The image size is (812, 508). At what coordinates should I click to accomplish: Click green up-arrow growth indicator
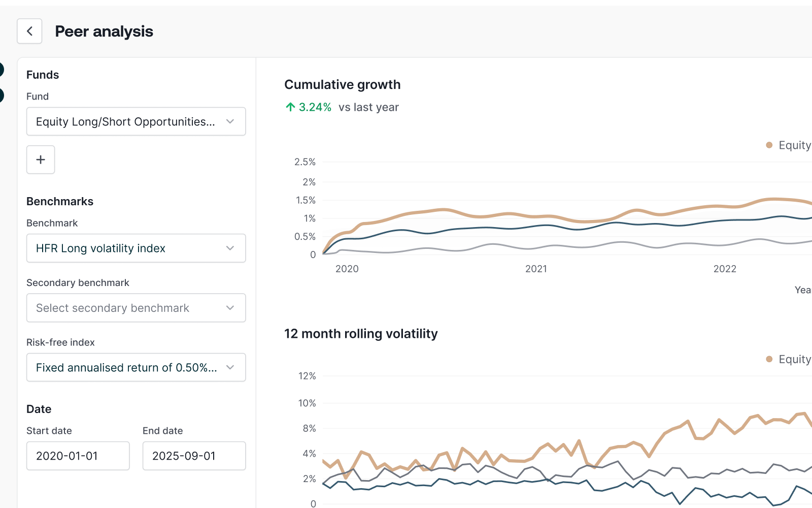click(x=290, y=107)
